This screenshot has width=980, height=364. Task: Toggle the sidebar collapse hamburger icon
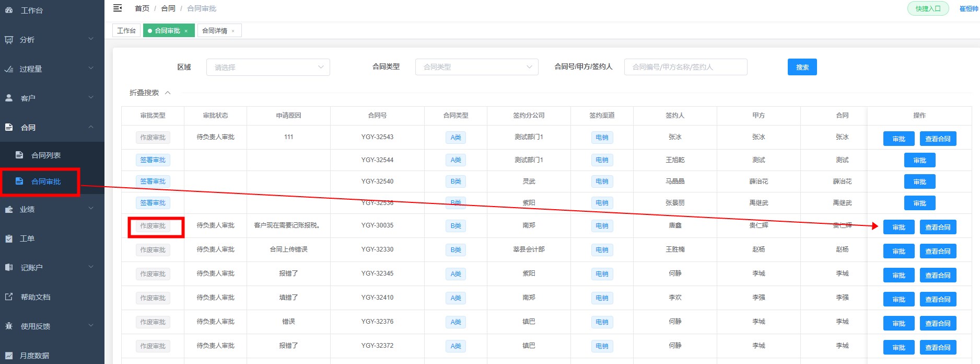(118, 8)
